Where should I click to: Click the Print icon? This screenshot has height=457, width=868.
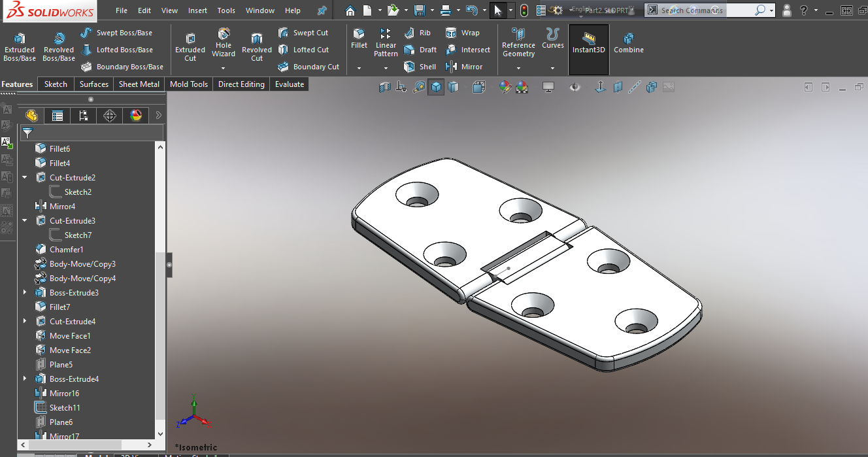coord(446,10)
